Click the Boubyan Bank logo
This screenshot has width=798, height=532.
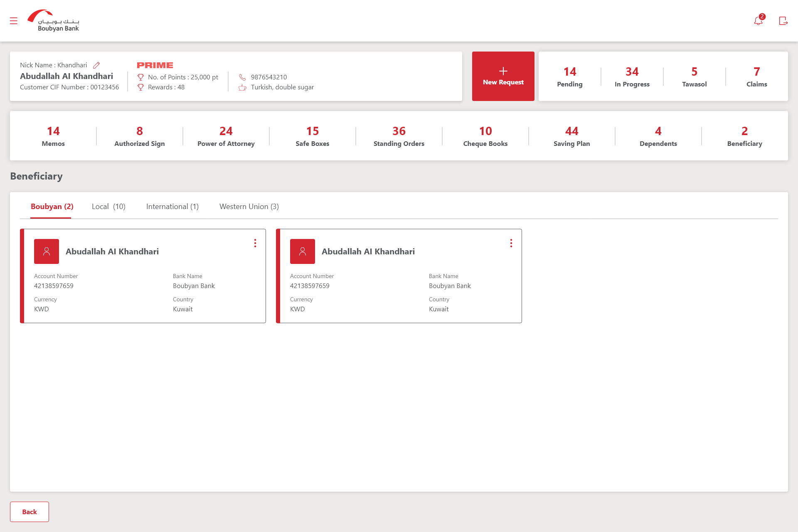click(x=53, y=21)
